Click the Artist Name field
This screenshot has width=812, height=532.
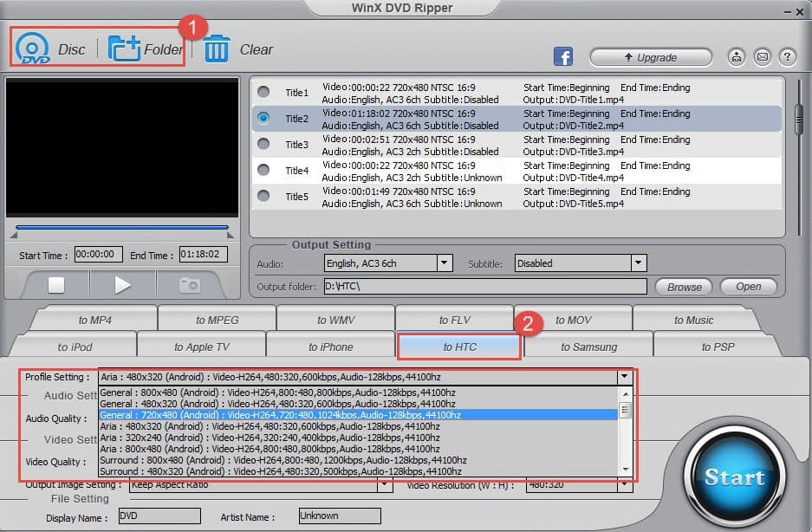340,516
